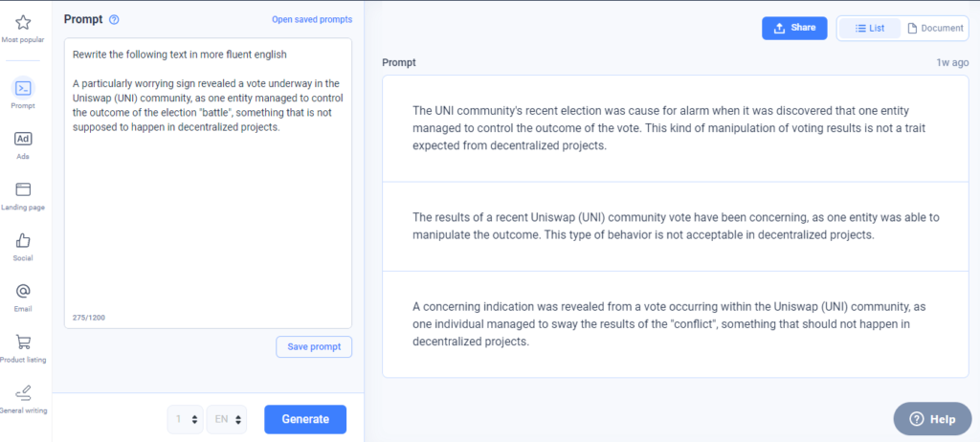The width and height of the screenshot is (980, 442).
Task: Switch to List view
Action: click(869, 28)
